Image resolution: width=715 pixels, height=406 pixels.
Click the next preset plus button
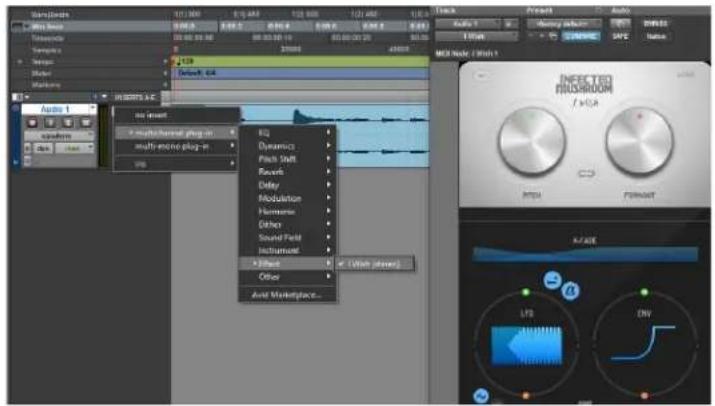coord(542,36)
